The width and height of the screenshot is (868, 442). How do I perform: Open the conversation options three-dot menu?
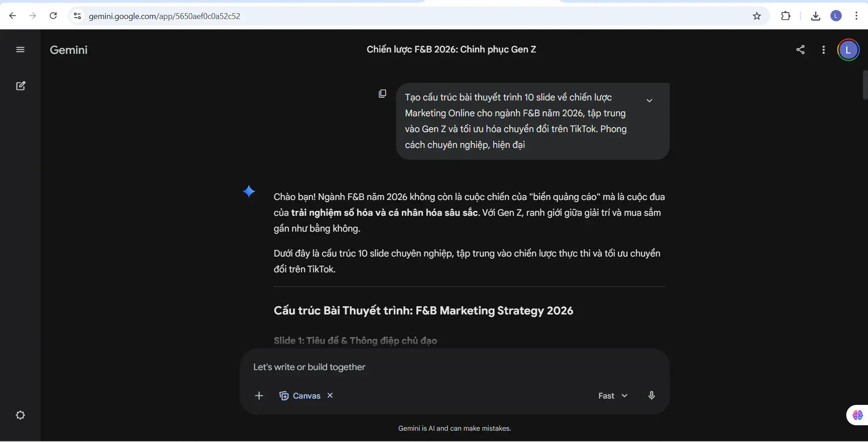823,49
